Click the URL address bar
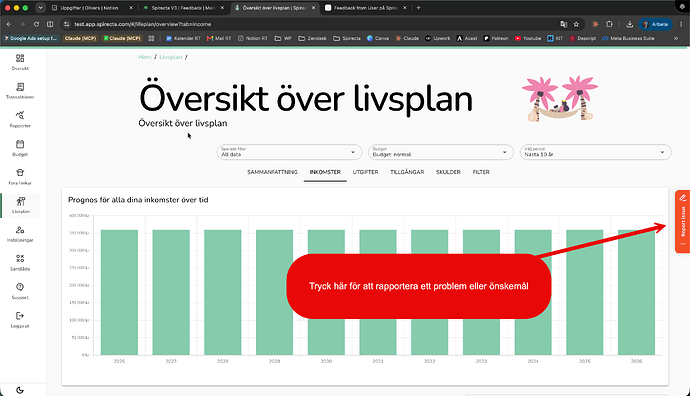 coord(308,24)
